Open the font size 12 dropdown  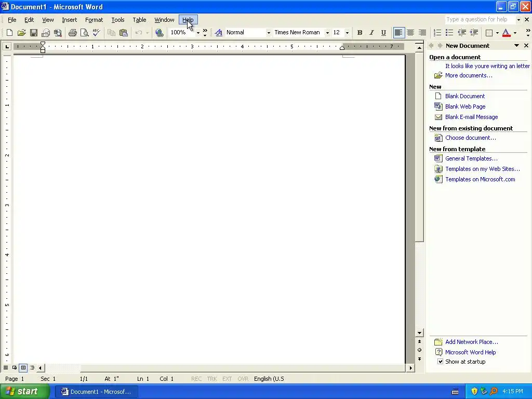[347, 33]
